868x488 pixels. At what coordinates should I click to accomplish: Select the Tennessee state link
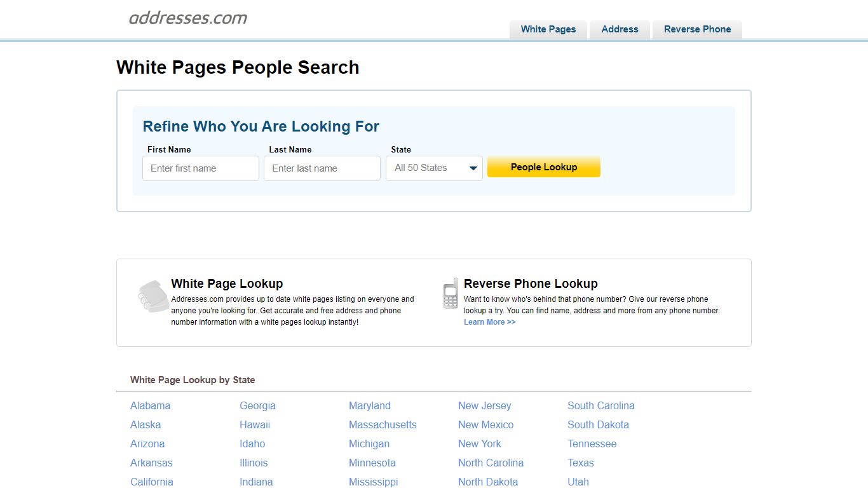point(592,444)
